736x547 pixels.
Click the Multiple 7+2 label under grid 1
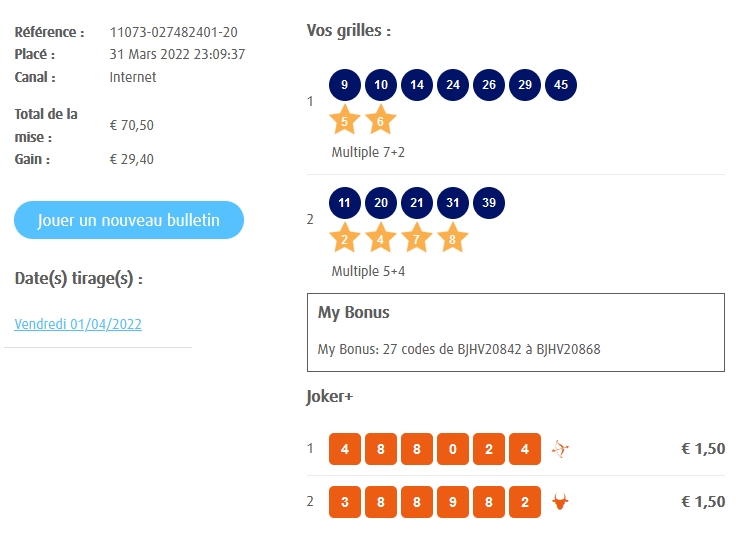pyautogui.click(x=368, y=153)
